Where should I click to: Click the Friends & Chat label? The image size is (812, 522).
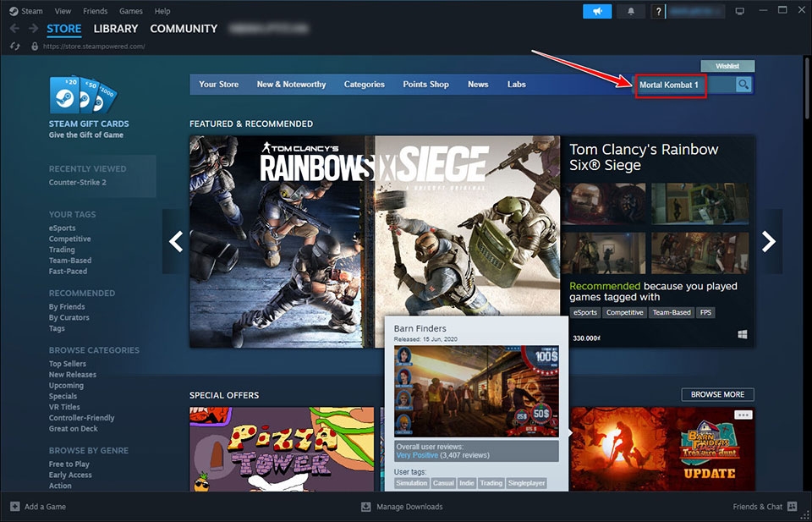[758, 507]
